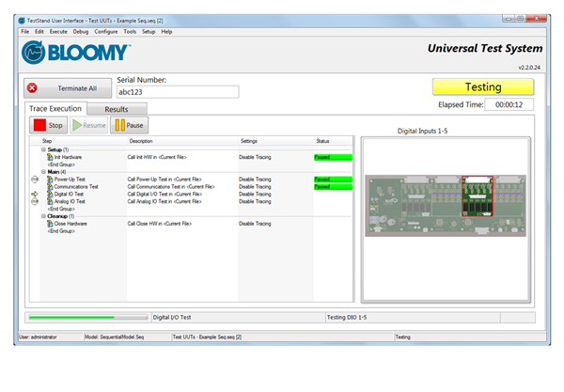Click the Serial Number input field
This screenshot has height=392, width=564.
177,92
